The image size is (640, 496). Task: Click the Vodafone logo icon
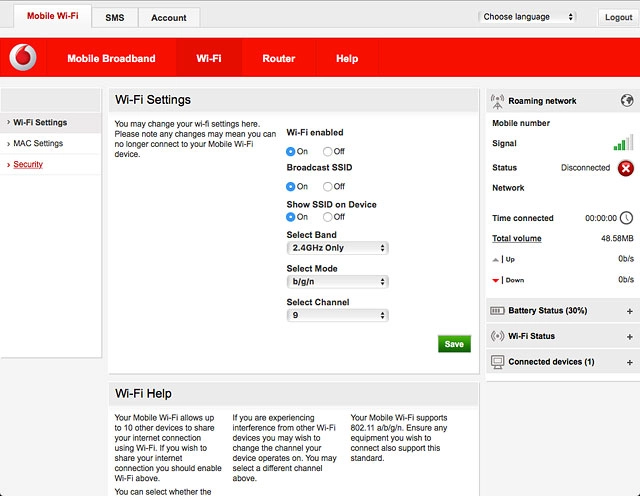point(23,58)
